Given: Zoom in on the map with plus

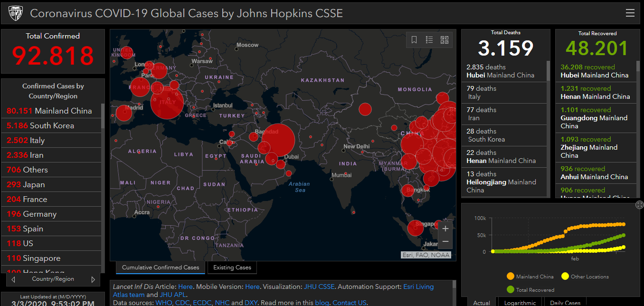Looking at the screenshot, I should 445,229.
